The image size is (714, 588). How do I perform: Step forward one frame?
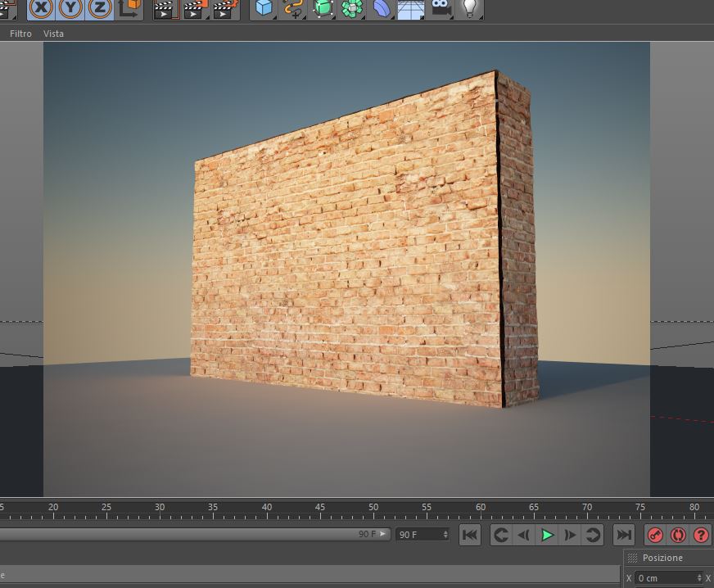(x=570, y=535)
